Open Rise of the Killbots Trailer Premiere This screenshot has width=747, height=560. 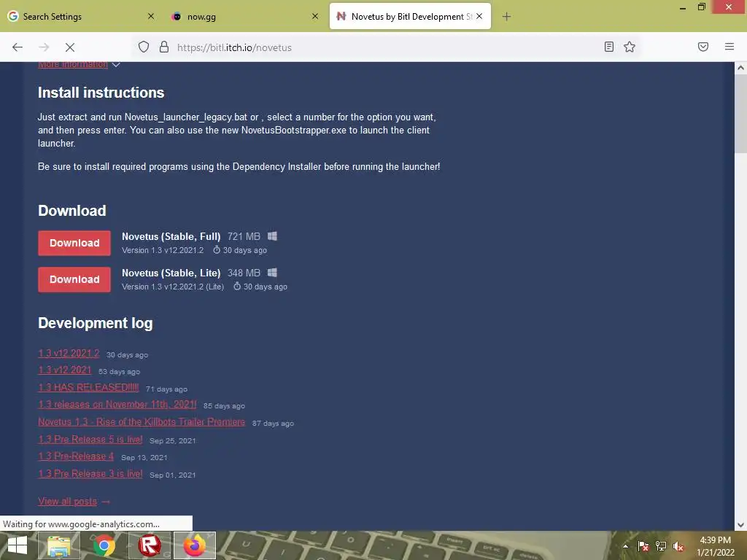pyautogui.click(x=142, y=422)
